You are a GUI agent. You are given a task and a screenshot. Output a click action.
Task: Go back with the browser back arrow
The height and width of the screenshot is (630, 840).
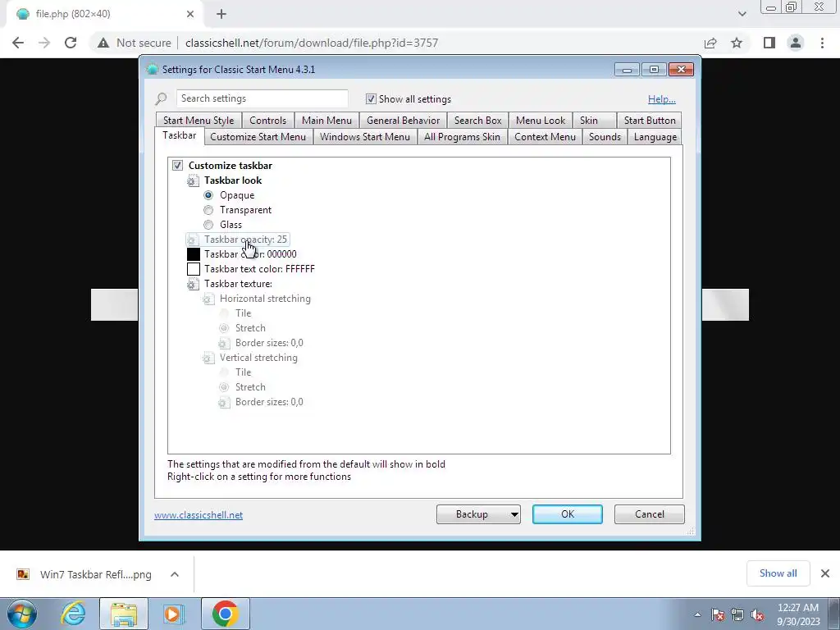(18, 43)
